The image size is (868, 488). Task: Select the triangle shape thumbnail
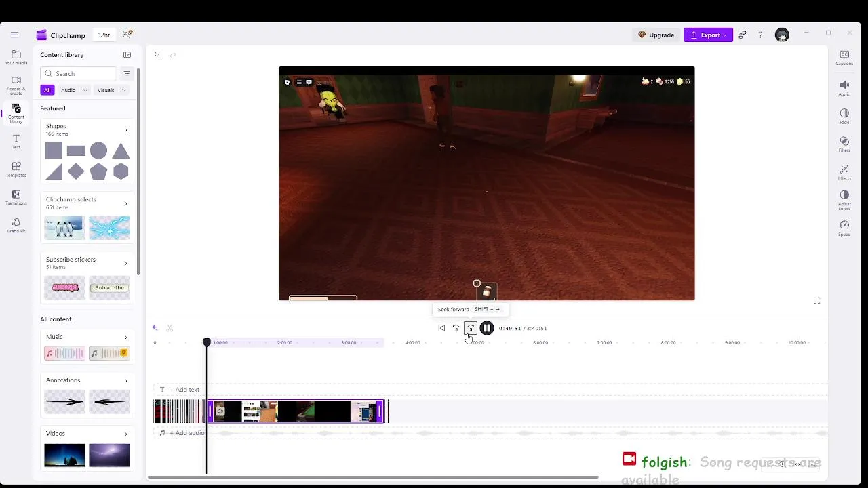[x=121, y=150]
